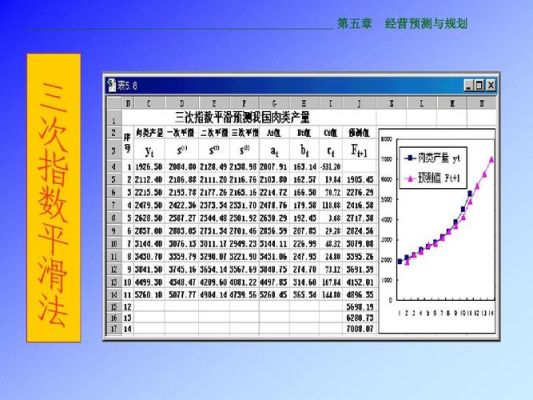Screen dimensions: 533x400
Task: Select the forecast cell 2416.58
Action: point(360,205)
